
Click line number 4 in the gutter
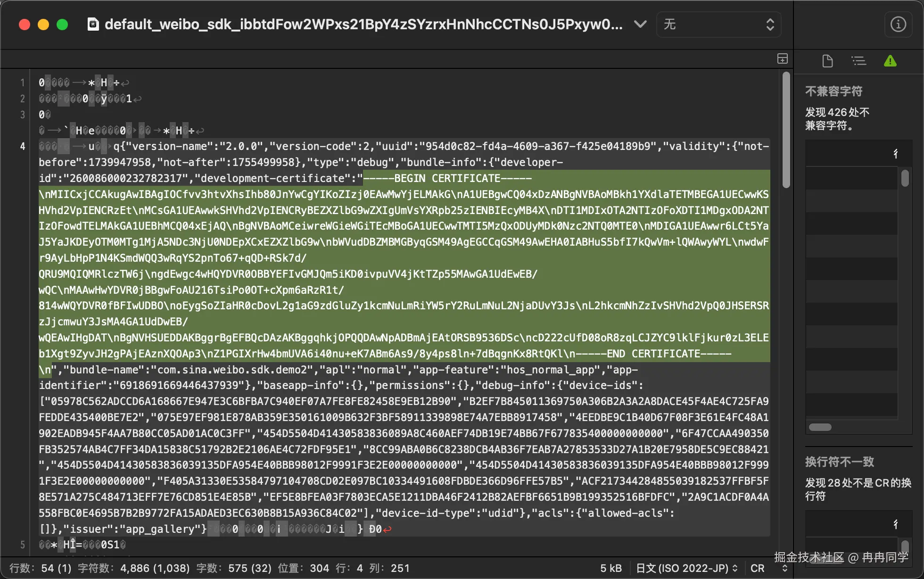[x=22, y=147]
